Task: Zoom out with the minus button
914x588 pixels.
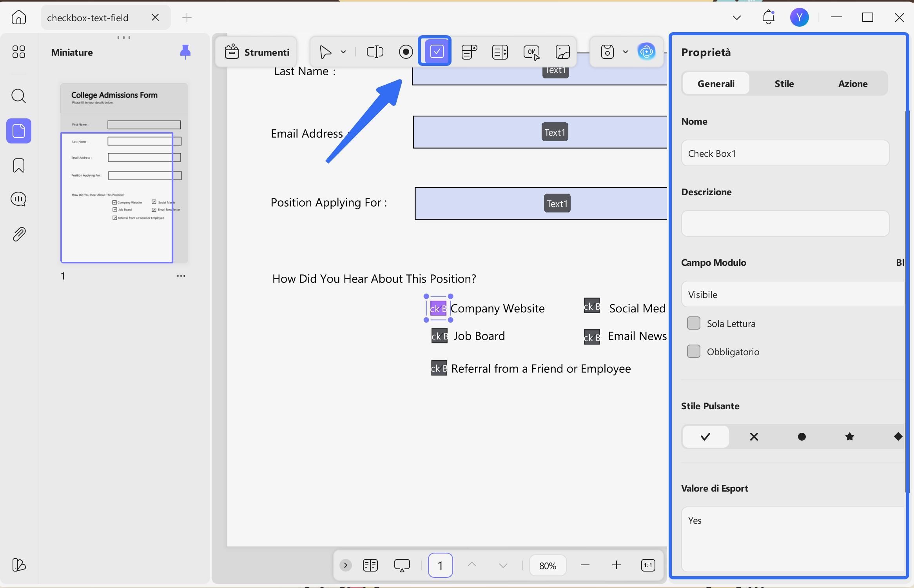Action: (x=585, y=565)
